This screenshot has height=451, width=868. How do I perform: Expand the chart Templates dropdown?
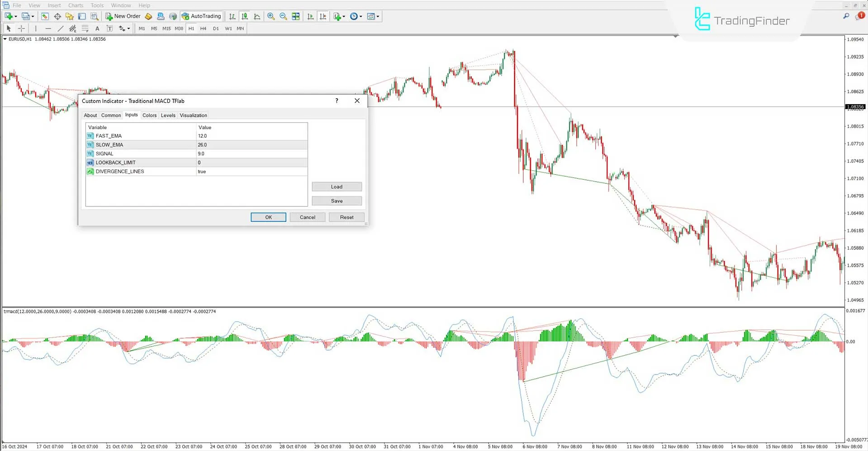(373, 16)
